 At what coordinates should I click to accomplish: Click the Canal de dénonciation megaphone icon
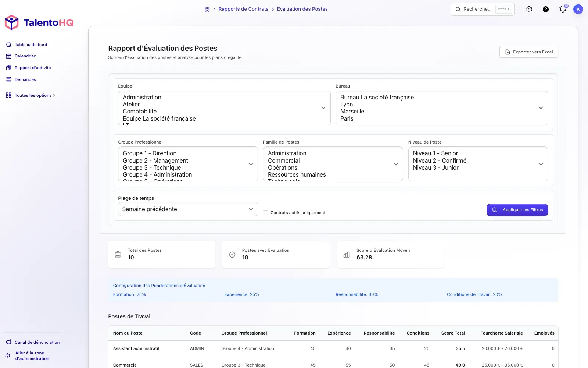click(x=8, y=342)
